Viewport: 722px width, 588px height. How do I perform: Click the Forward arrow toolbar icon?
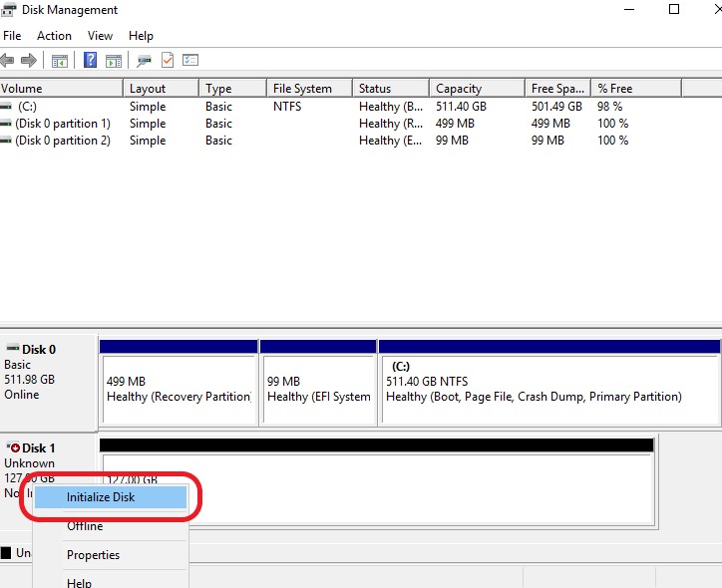29,61
